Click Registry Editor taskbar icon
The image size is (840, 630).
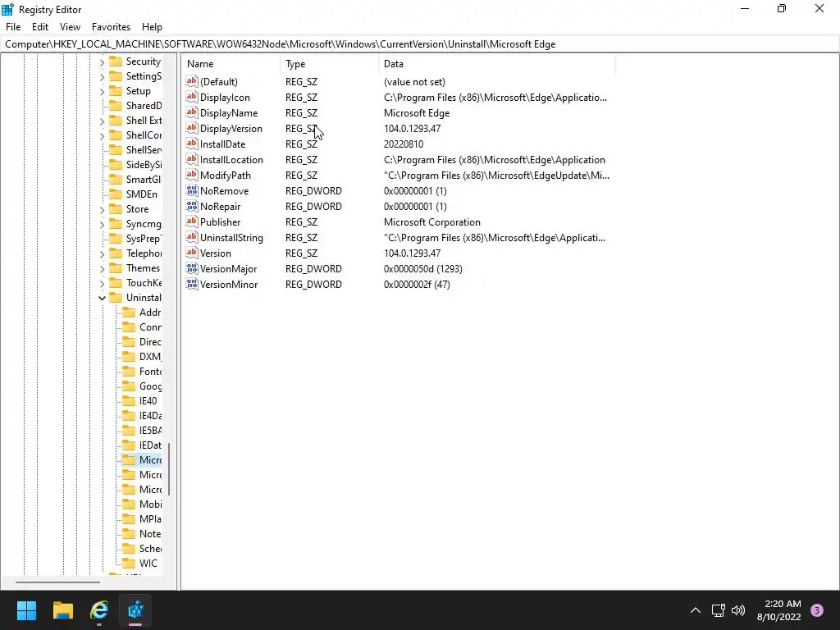pyautogui.click(x=135, y=610)
